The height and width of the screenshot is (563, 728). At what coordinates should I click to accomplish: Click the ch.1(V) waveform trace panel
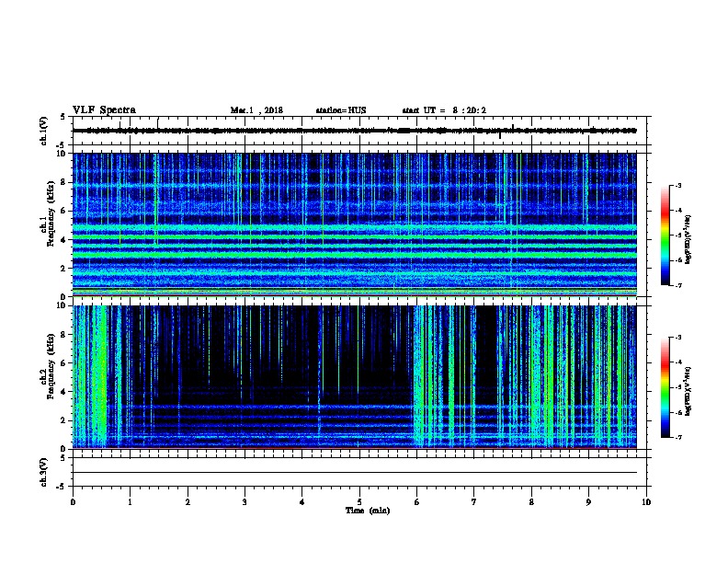359,131
